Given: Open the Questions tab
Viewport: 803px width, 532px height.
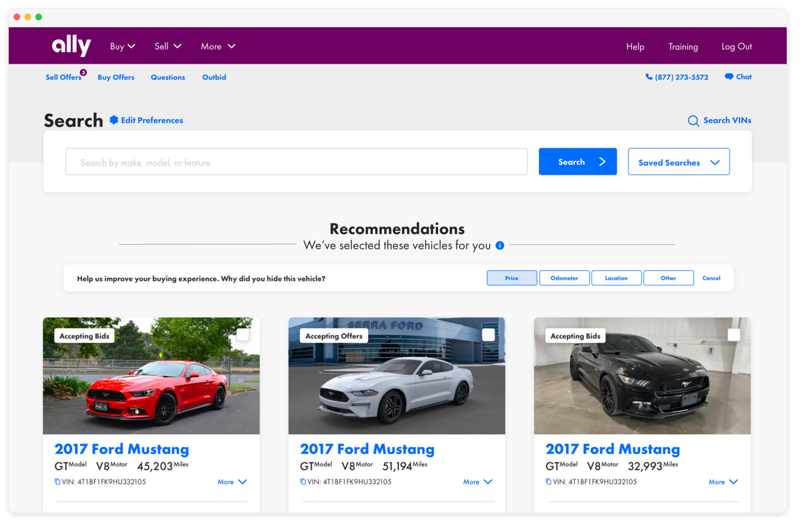Looking at the screenshot, I should point(168,77).
